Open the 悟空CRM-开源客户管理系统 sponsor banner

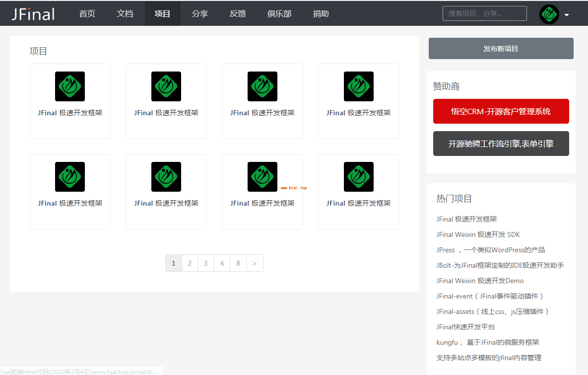point(501,111)
